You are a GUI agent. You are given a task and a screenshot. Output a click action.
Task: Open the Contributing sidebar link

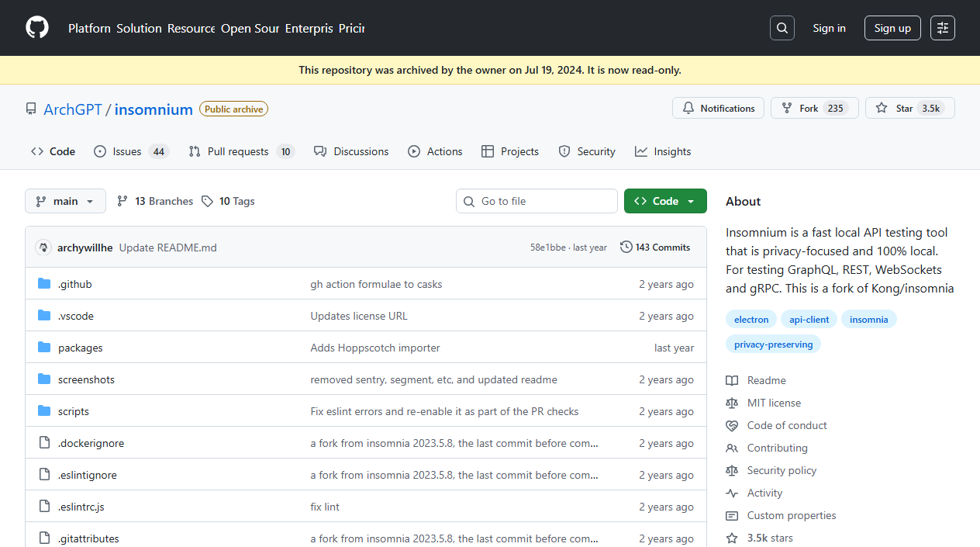(x=767, y=448)
